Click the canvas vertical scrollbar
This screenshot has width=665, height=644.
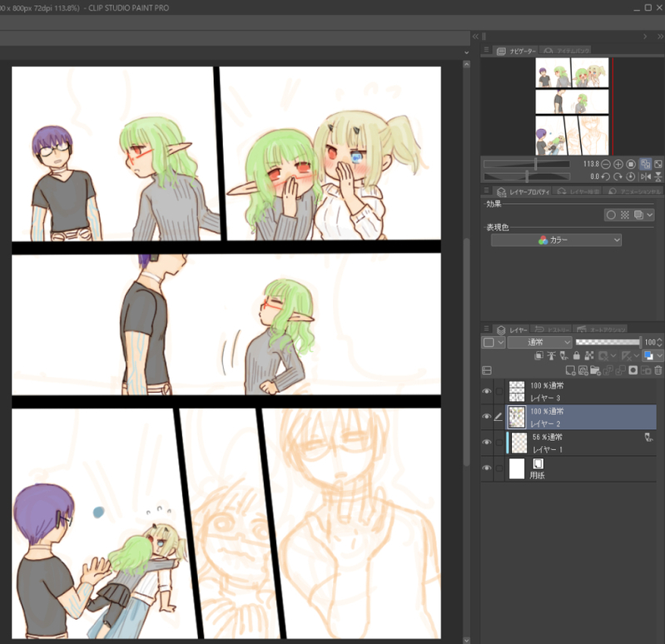(x=467, y=352)
